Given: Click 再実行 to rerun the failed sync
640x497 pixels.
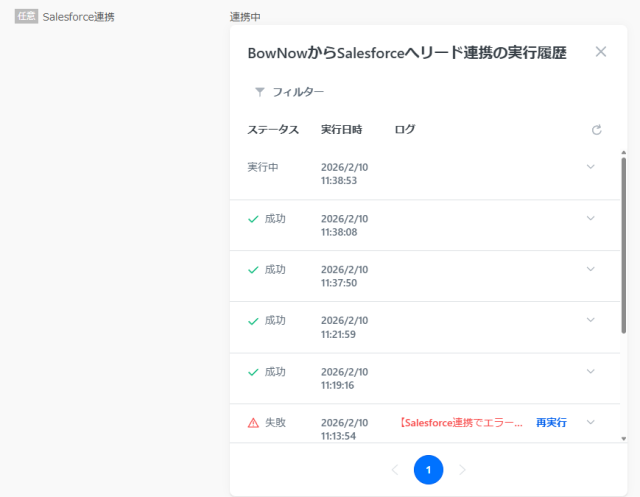Looking at the screenshot, I should tap(551, 423).
